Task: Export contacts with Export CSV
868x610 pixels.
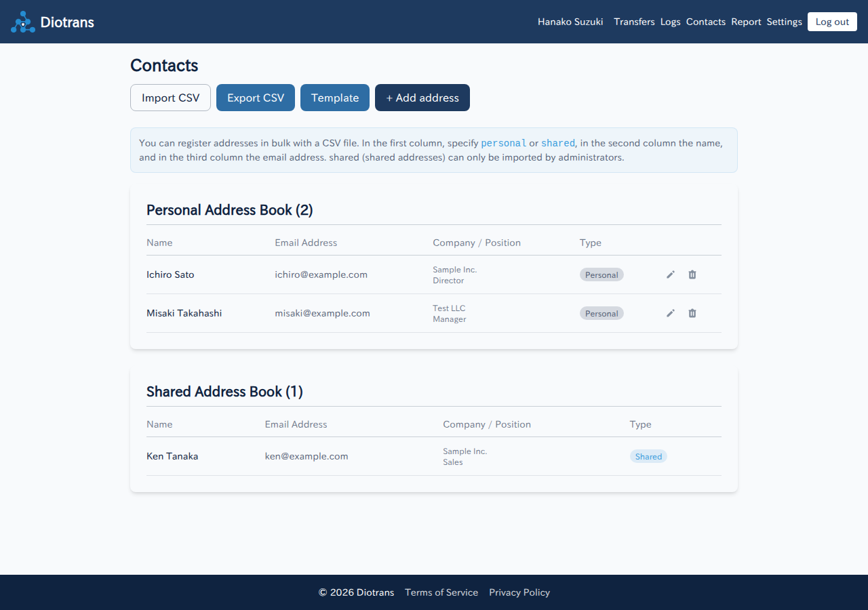Action: click(x=256, y=98)
